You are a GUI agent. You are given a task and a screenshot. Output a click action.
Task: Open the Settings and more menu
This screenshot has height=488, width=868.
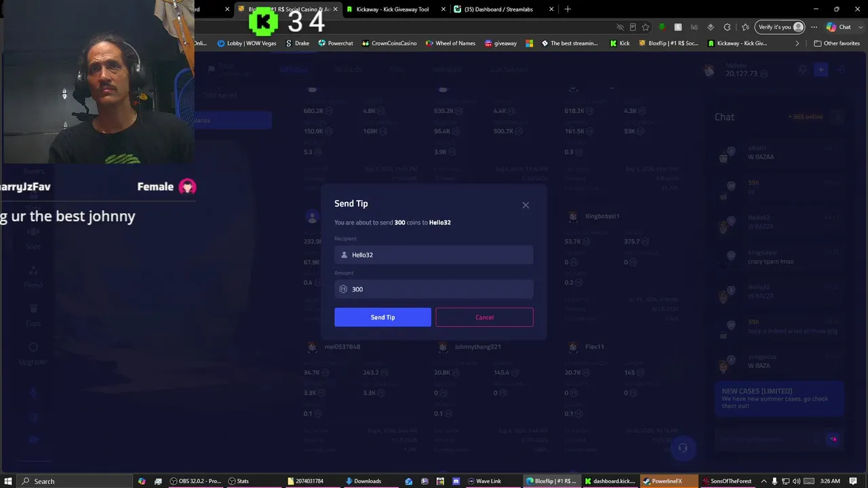pyautogui.click(x=814, y=27)
